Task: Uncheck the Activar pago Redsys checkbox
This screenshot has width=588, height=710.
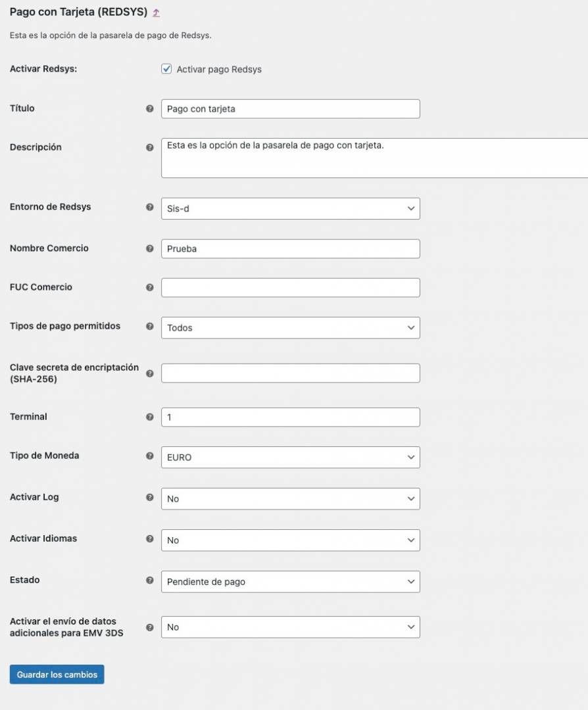Action: (166, 69)
